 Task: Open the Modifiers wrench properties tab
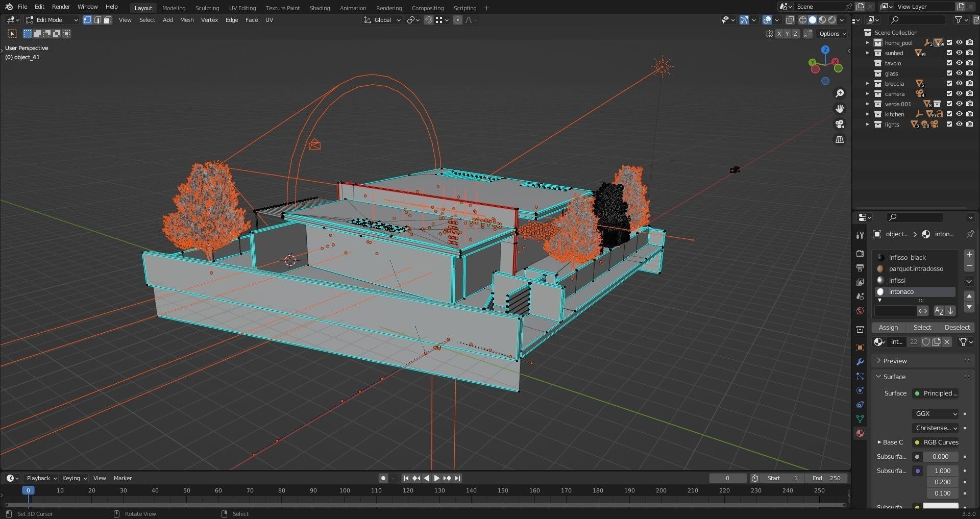point(860,362)
